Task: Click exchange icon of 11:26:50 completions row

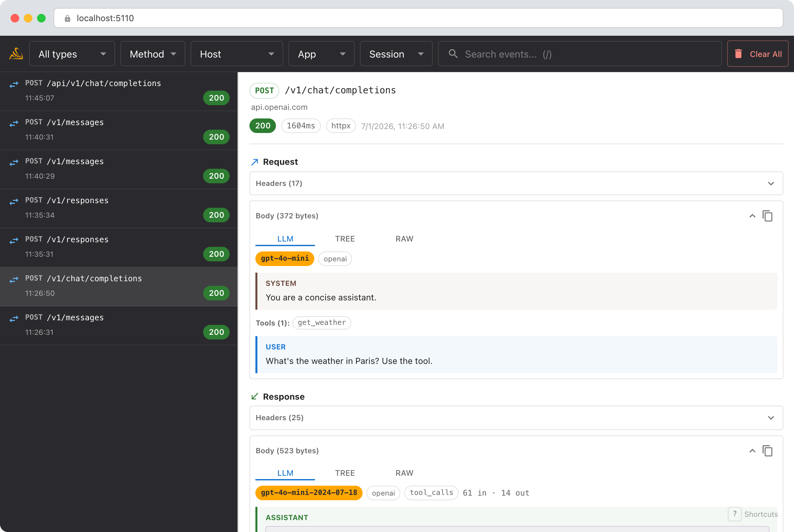Action: [14, 280]
